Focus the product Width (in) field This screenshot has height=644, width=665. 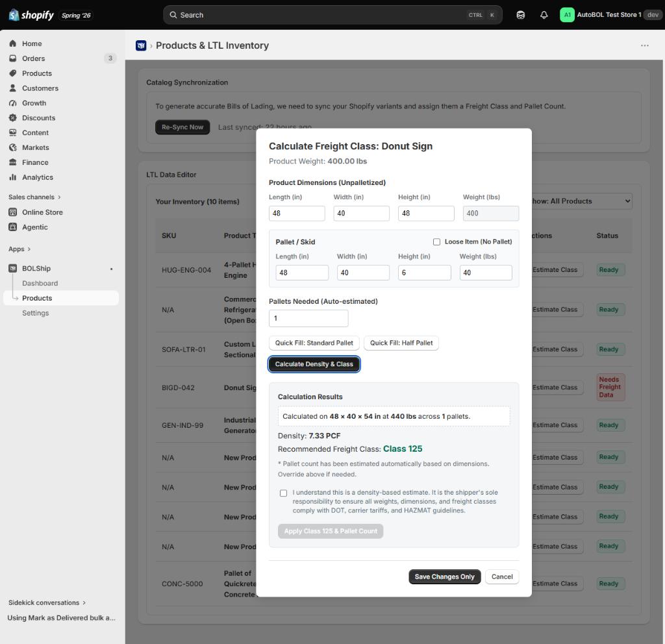(361, 213)
